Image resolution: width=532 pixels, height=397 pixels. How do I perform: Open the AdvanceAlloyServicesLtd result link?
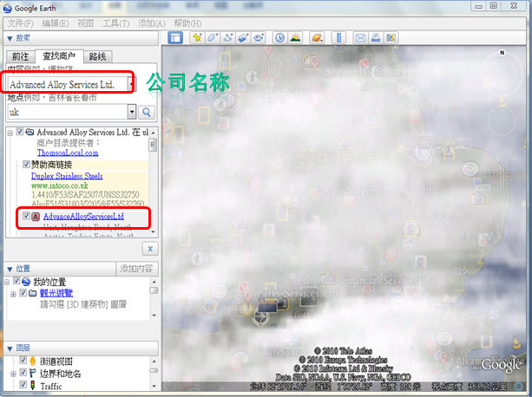pyautogui.click(x=83, y=216)
